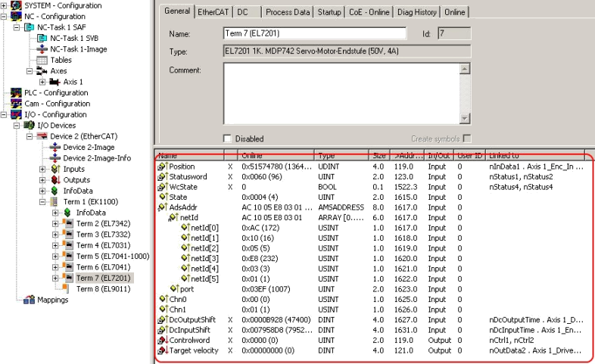Click the Term 2 (EL7342) terminal icon
Viewport: 595px width, 364px height.
68,223
